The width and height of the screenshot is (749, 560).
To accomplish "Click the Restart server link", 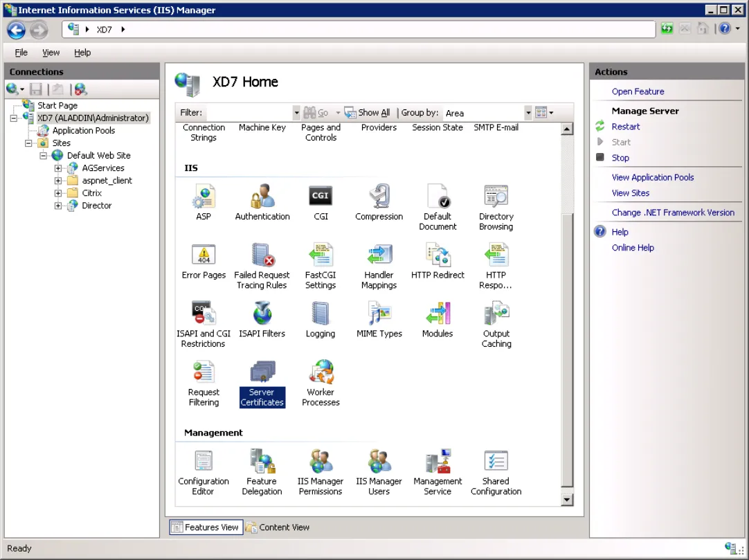I will point(625,127).
